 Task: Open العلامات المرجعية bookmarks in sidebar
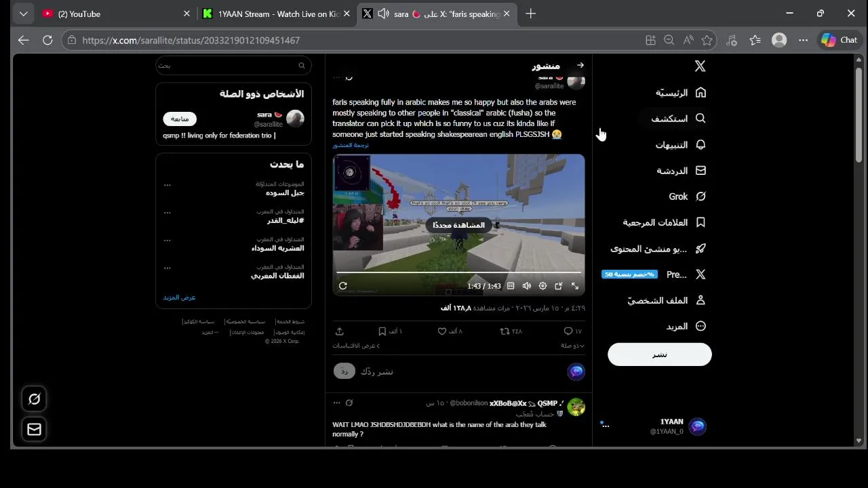664,222
